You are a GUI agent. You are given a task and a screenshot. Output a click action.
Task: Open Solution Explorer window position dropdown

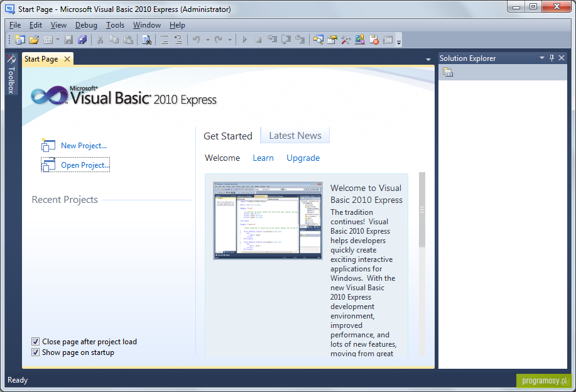coord(542,58)
